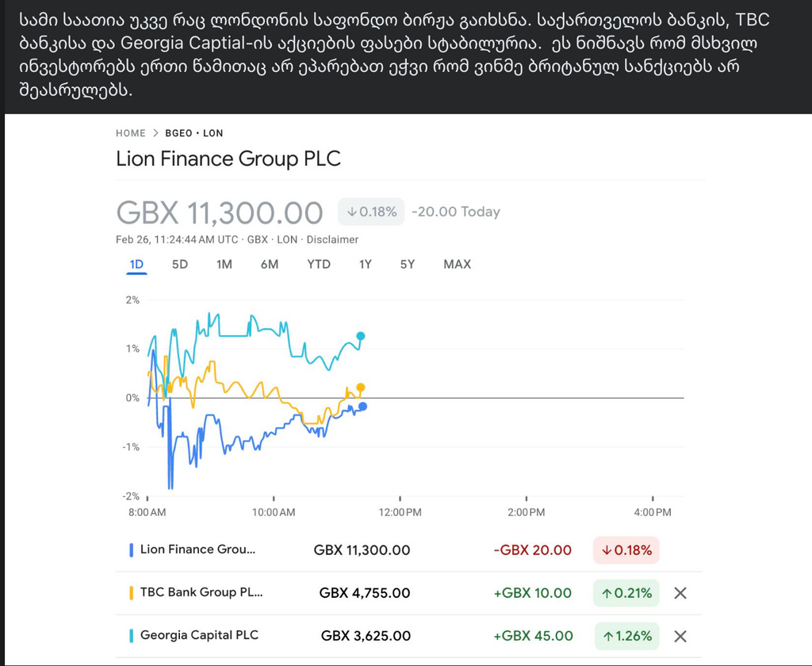
Task: Click the yellow TBC Bank color marker
Action: tap(131, 592)
